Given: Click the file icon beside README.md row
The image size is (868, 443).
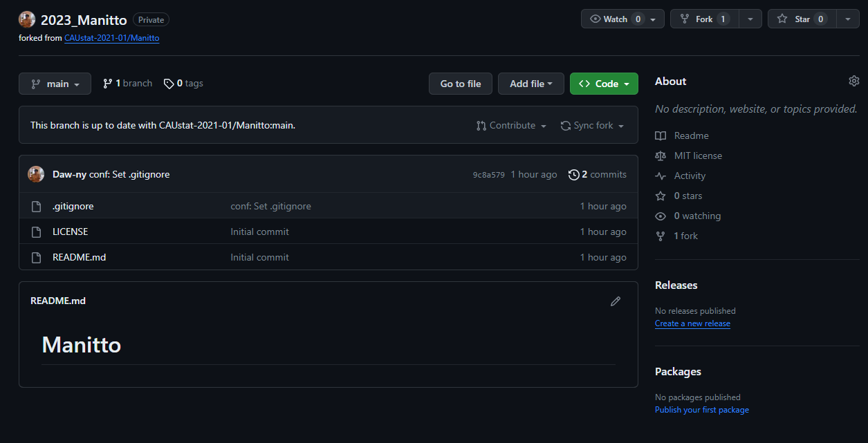Looking at the screenshot, I should coord(37,257).
